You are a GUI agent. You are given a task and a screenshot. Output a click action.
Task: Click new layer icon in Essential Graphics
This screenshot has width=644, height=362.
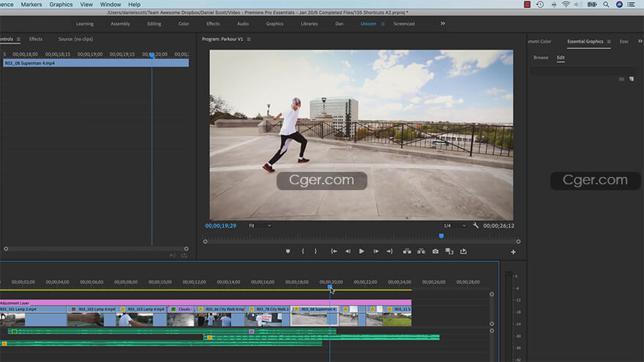point(632,79)
